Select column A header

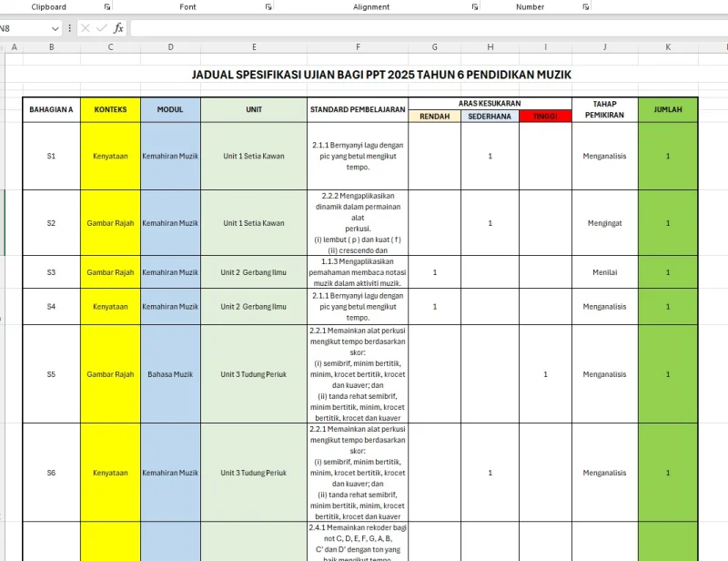click(14, 46)
